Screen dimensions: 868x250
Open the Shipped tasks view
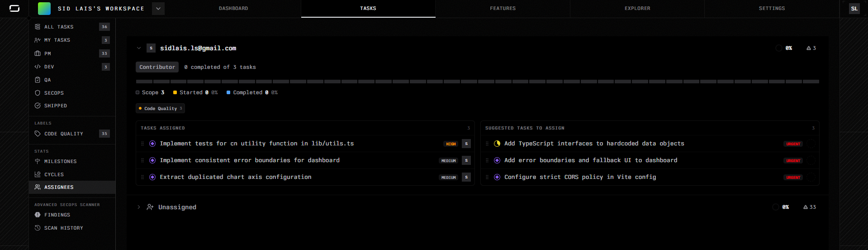click(55, 106)
